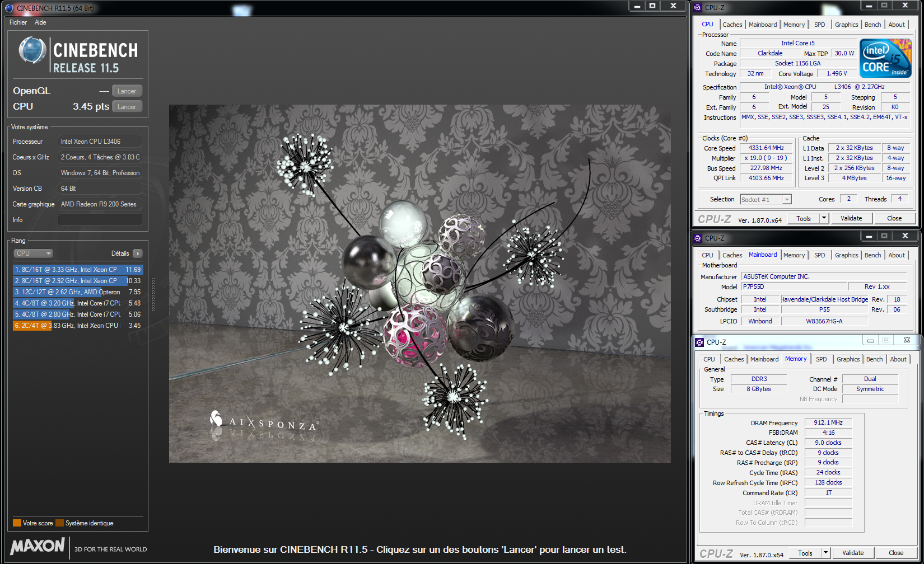
Task: Click Tools button in bottom CPU-Z window
Action: tap(805, 553)
